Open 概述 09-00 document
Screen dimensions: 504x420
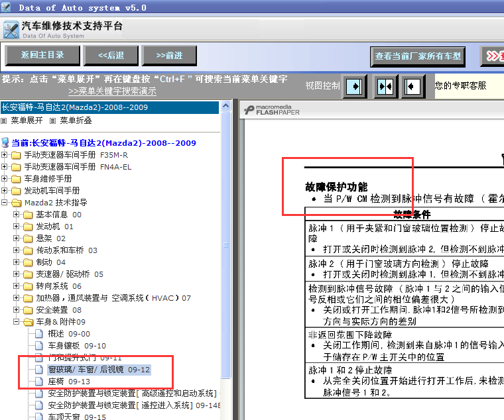click(69, 334)
